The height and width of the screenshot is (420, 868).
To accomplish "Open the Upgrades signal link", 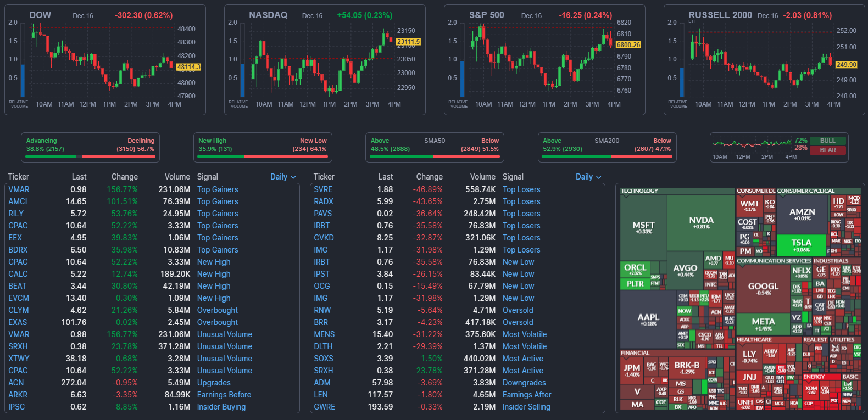I will click(x=214, y=383).
